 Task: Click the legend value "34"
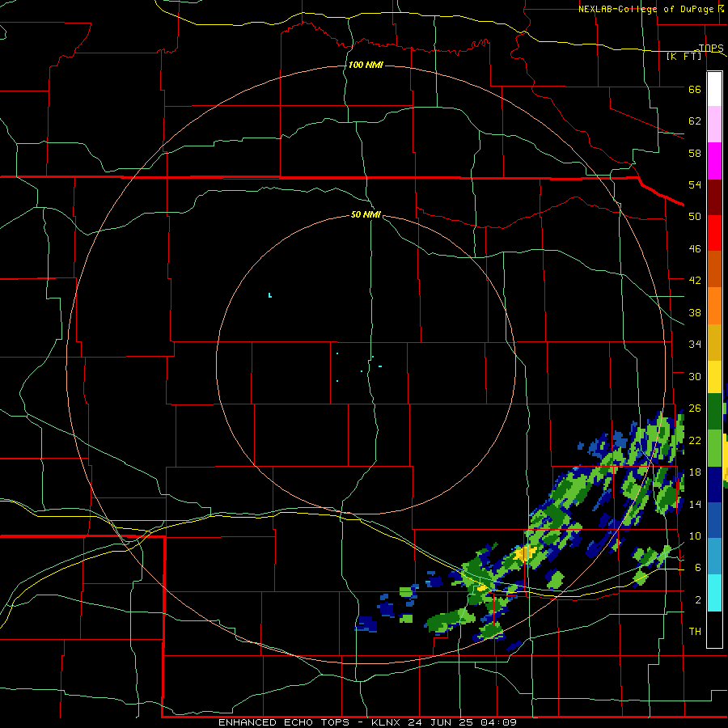pyautogui.click(x=695, y=345)
